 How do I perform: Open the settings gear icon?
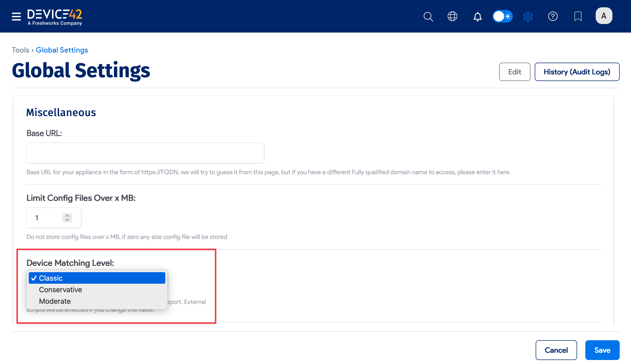[x=528, y=16]
